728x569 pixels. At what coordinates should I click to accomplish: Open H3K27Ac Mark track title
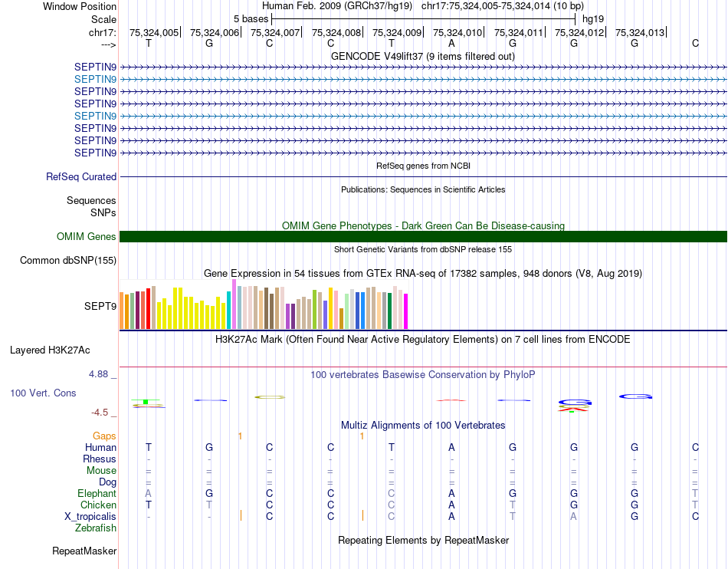[x=423, y=339]
